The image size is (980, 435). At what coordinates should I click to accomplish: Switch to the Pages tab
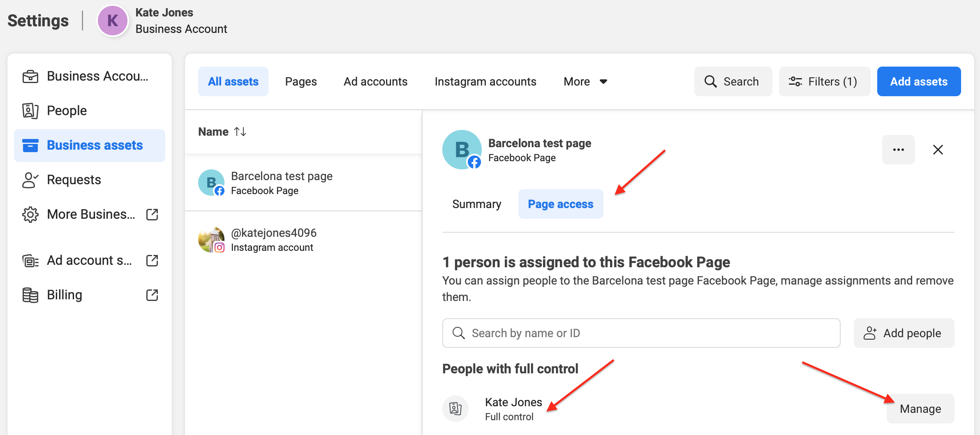(301, 81)
